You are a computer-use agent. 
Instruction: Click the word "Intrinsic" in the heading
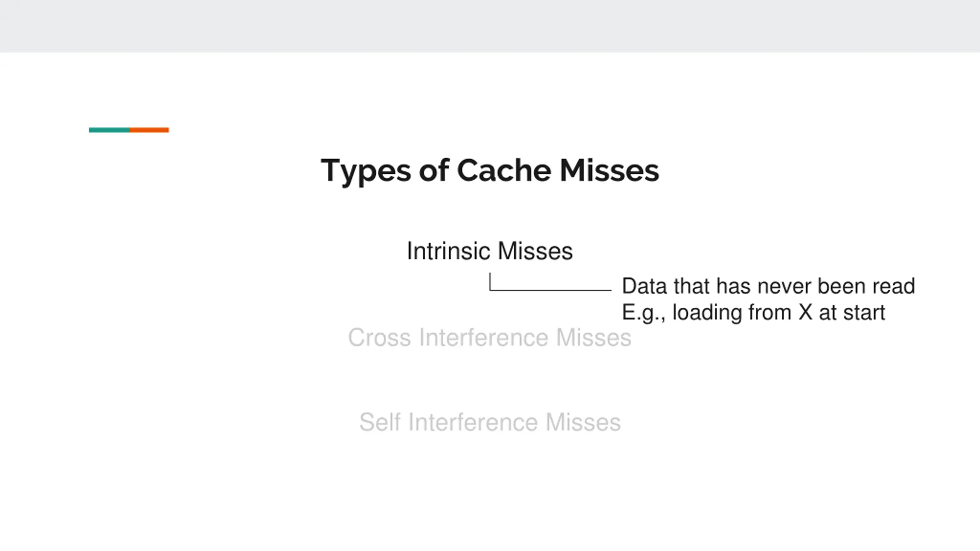tap(449, 251)
